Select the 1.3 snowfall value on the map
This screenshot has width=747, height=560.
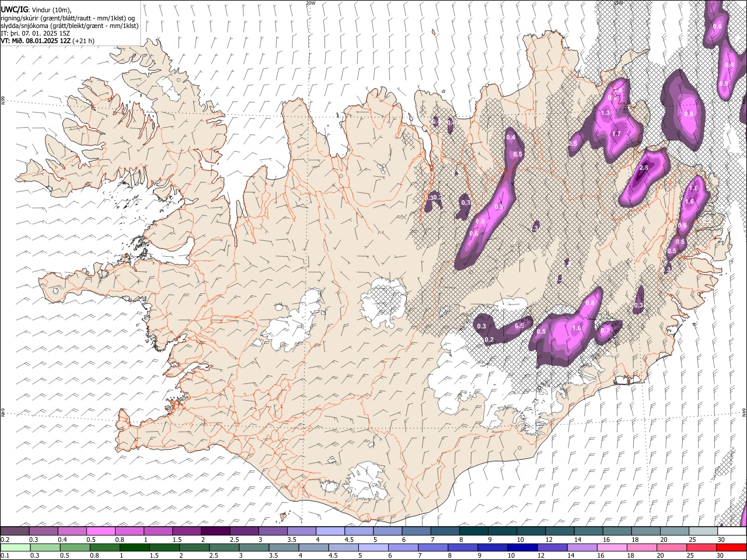click(605, 113)
